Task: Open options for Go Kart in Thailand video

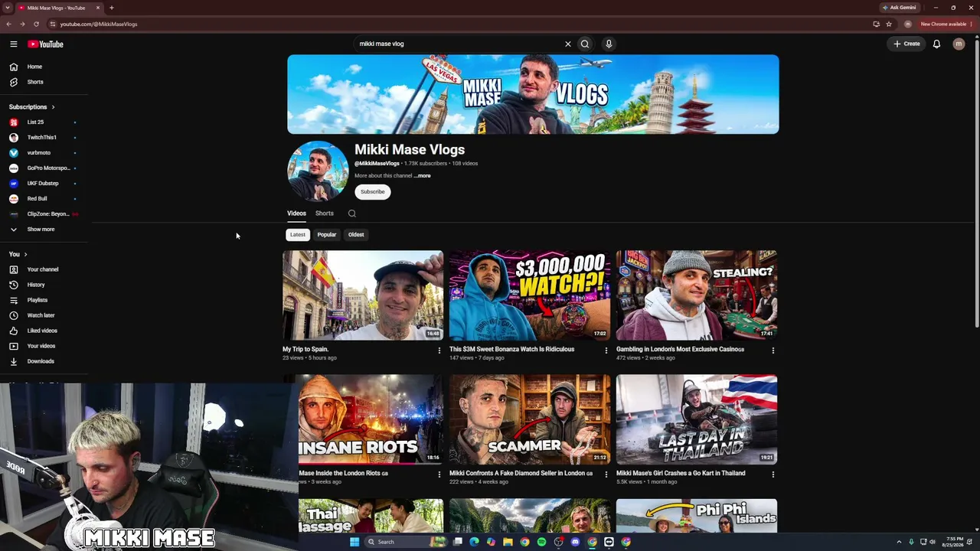Action: (773, 474)
